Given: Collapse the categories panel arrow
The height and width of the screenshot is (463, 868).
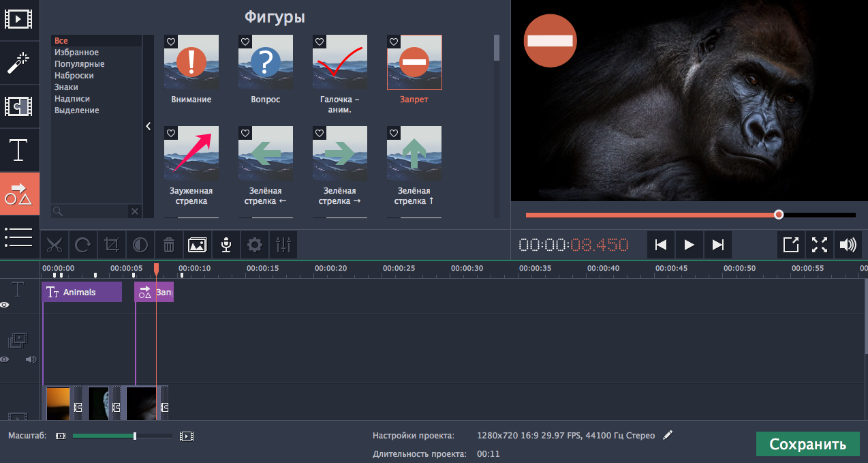Looking at the screenshot, I should click(x=149, y=126).
